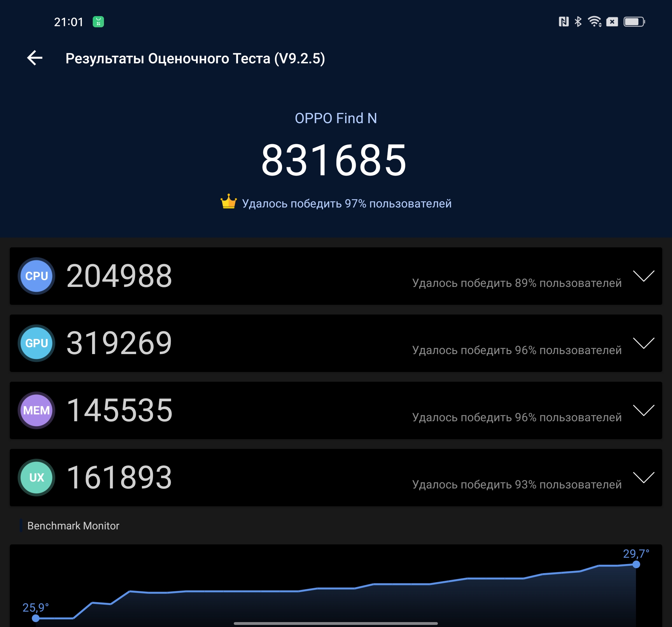This screenshot has width=672, height=627.
Task: Tap the 25,9° temperature start marker
Action: pos(36,618)
